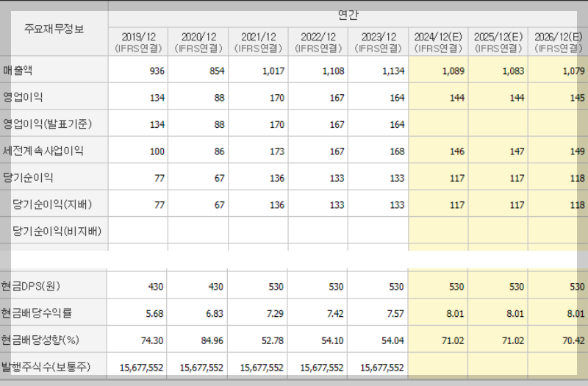Select 현금DPS value 530 for 2021/12
Image resolution: width=588 pixels, height=386 pixels.
tap(276, 287)
